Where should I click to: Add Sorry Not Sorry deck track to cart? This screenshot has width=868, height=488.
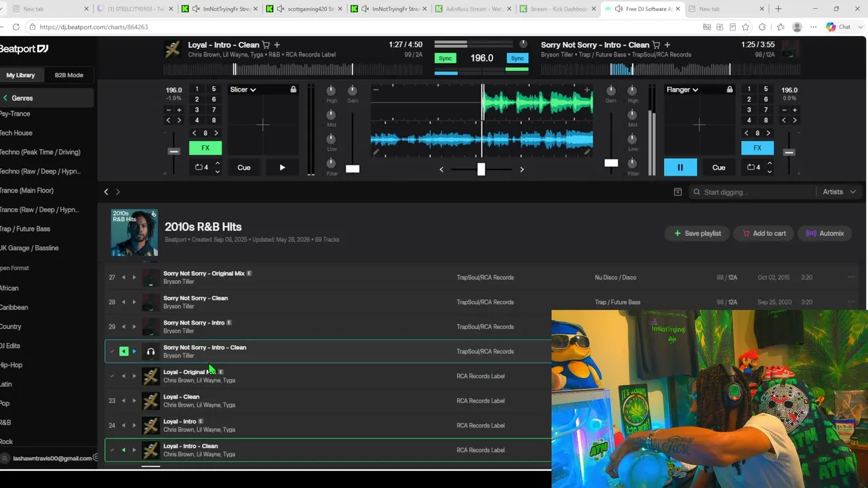[656, 45]
